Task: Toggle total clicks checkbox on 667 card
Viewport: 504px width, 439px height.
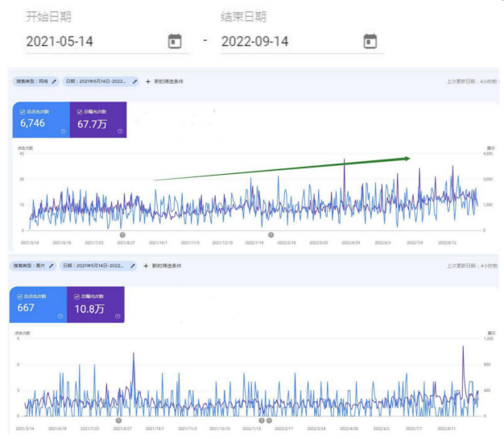Action: [x=19, y=296]
